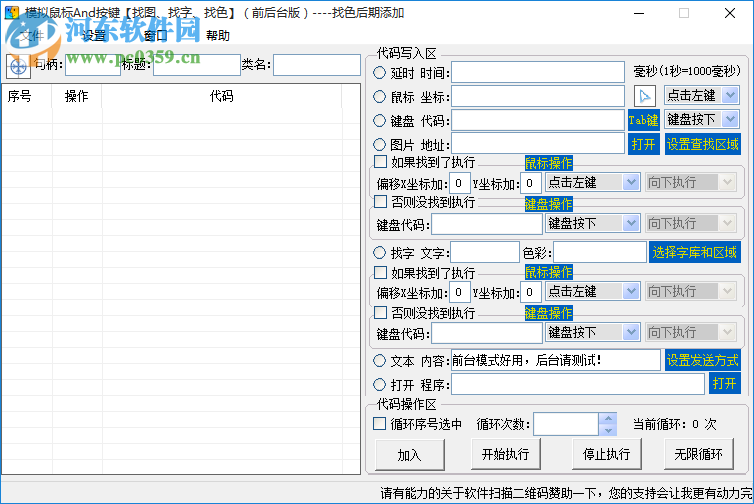Image resolution: width=754 pixels, height=504 pixels.
Task: Select the 文本 内容 radio button
Action: [x=379, y=360]
